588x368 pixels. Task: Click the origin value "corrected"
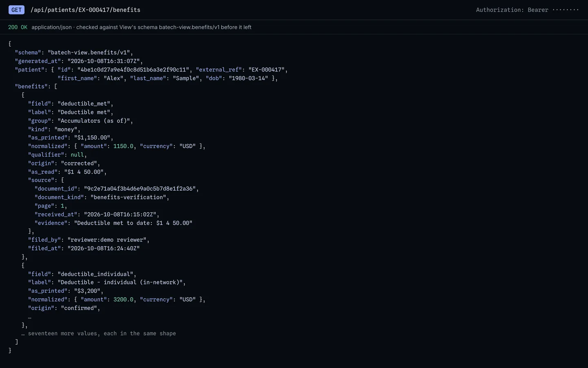tap(79, 163)
